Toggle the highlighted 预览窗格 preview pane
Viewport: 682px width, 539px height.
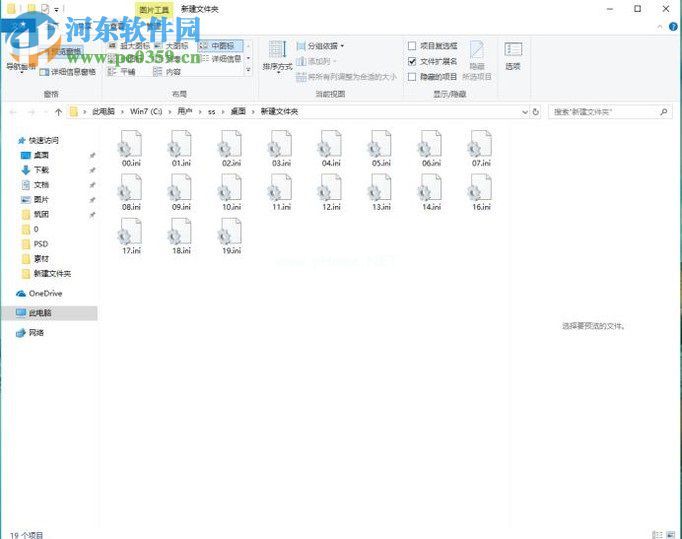coord(66,51)
